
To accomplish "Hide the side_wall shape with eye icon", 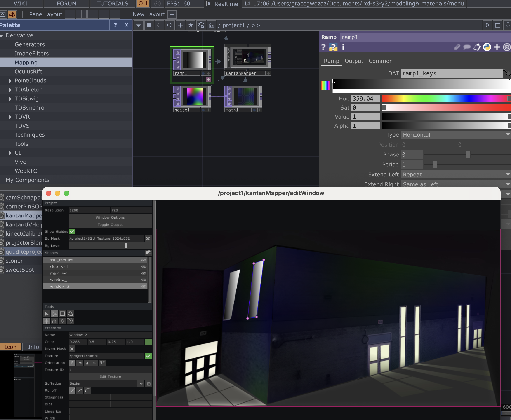I will [144, 267].
